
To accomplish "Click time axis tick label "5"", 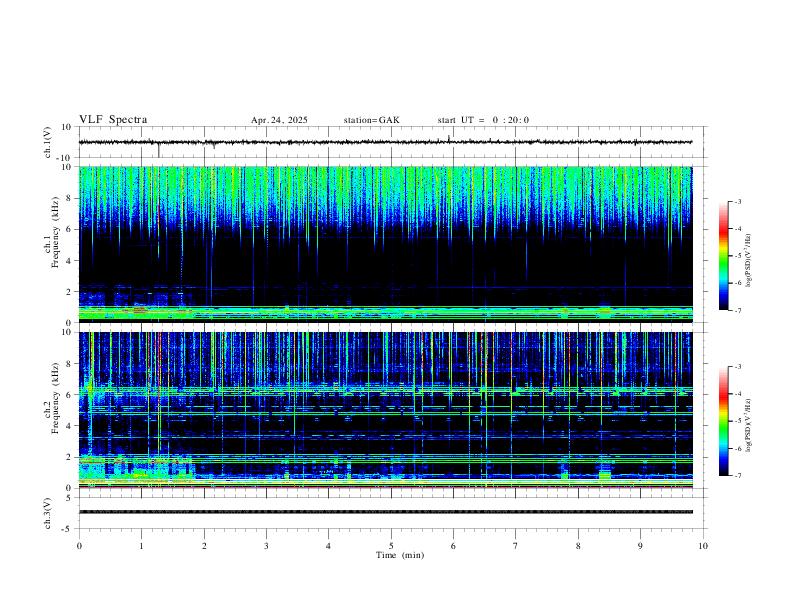I will tap(391, 546).
